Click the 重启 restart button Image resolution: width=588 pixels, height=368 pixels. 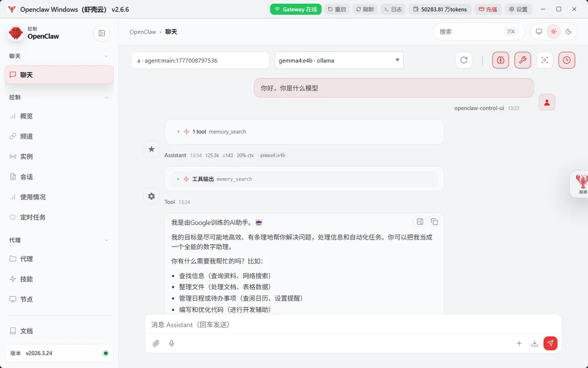pos(337,9)
